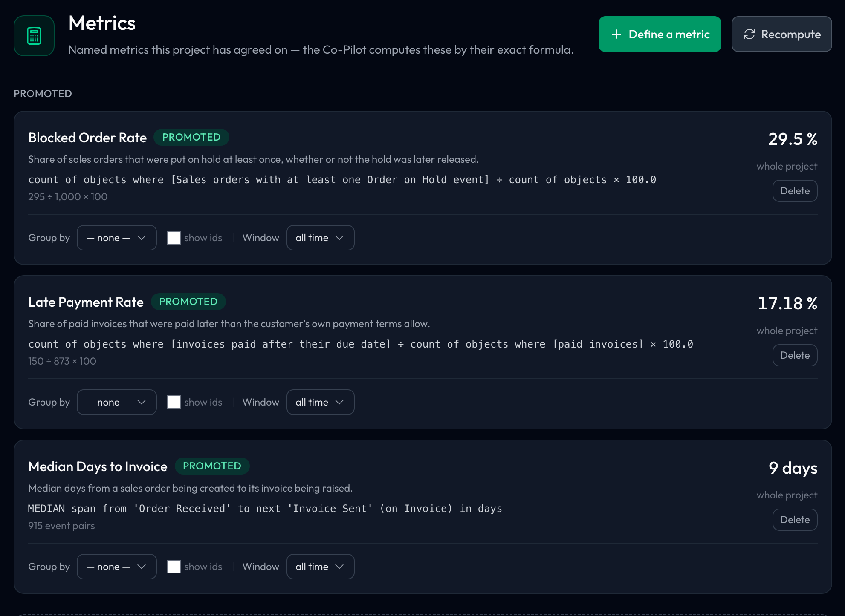Define a new metric
This screenshot has width=845, height=616.
660,34
